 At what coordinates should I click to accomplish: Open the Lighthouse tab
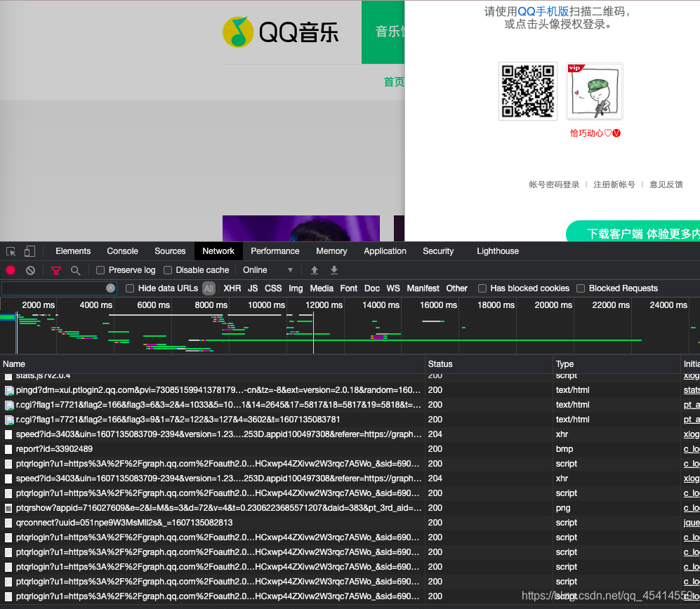[498, 251]
